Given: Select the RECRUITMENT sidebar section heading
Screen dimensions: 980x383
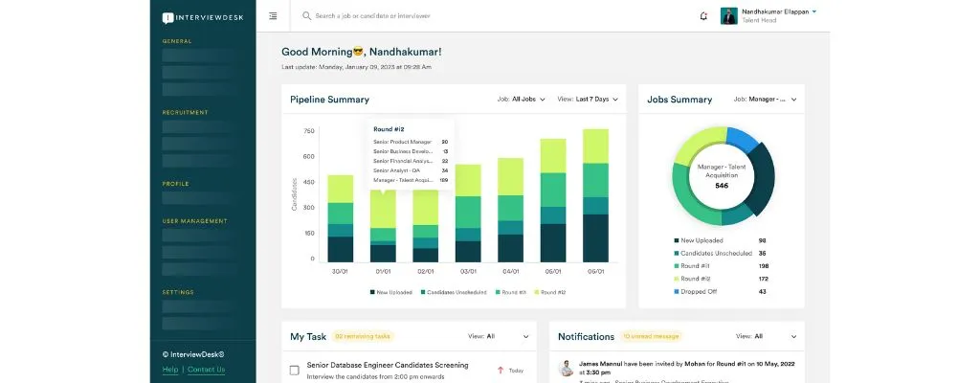Looking at the screenshot, I should point(185,113).
